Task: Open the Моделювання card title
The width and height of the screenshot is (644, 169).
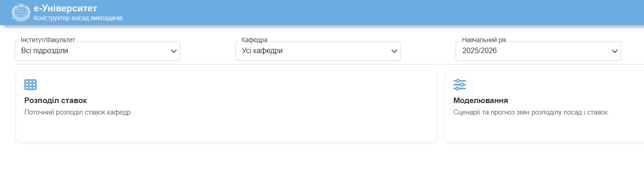Action: tap(480, 101)
